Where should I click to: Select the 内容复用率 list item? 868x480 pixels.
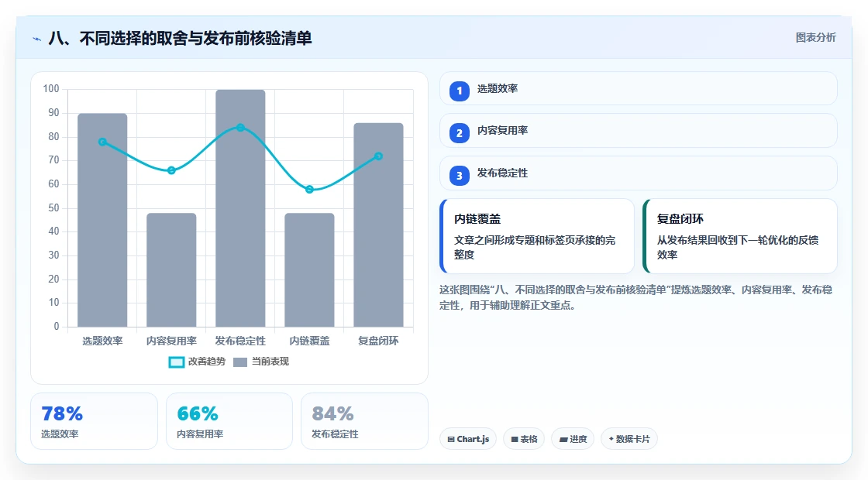tap(639, 131)
